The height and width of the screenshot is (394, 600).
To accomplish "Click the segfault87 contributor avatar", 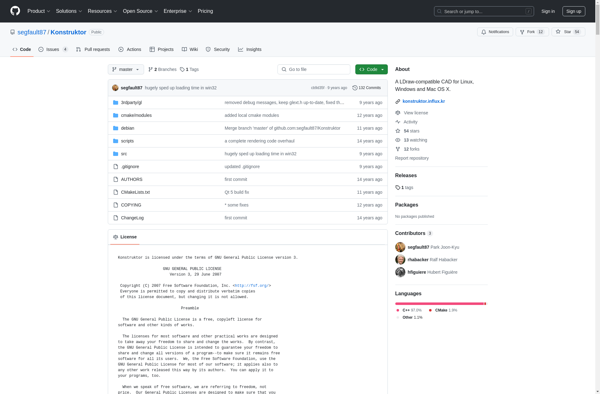I will click(400, 247).
